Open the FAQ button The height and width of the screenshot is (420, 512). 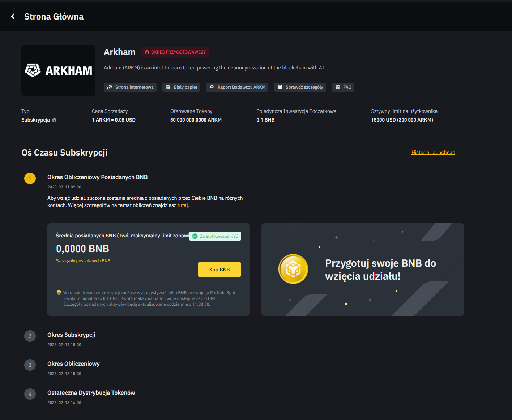tap(343, 87)
